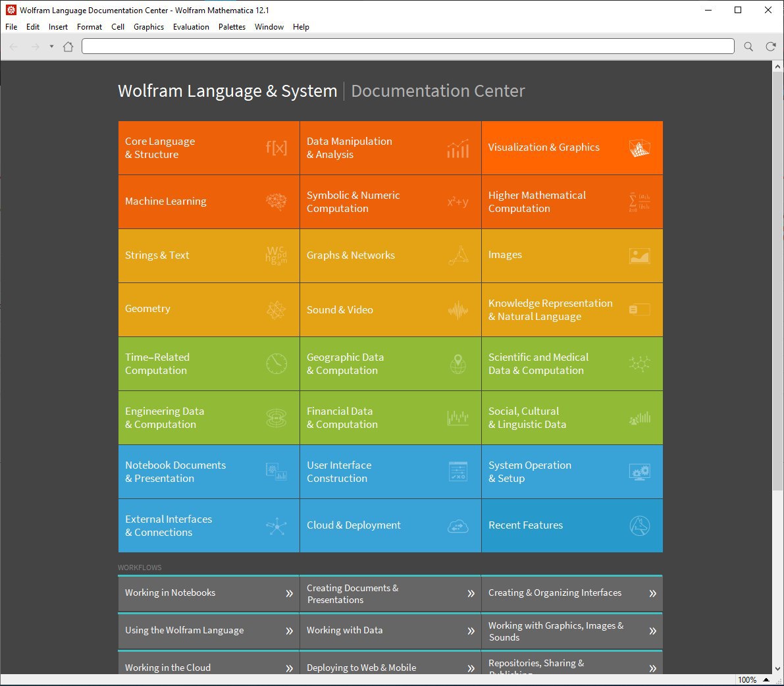
Task: Click the 3D surface plot icon in Visualization tile
Action: point(639,148)
